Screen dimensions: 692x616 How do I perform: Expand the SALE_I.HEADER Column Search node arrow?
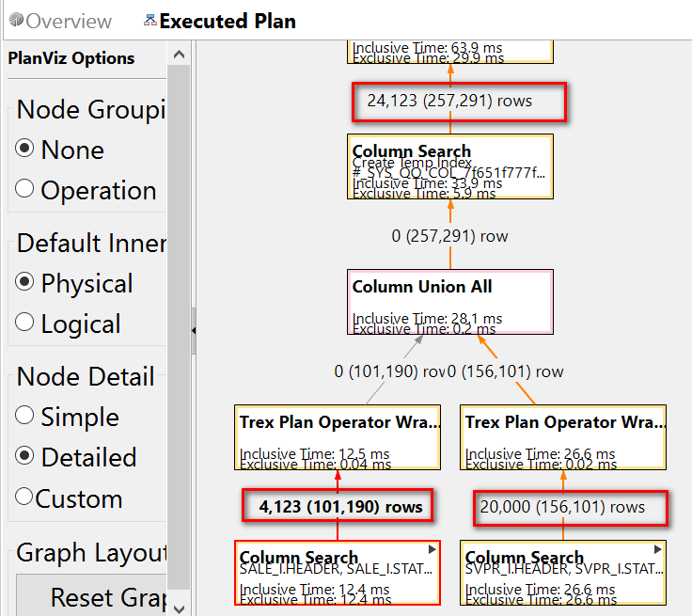click(x=432, y=549)
